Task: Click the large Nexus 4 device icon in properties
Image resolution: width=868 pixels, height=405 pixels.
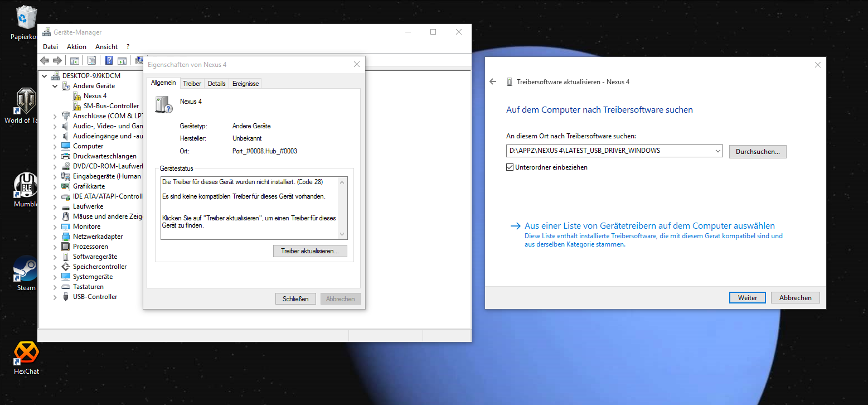Action: 164,104
